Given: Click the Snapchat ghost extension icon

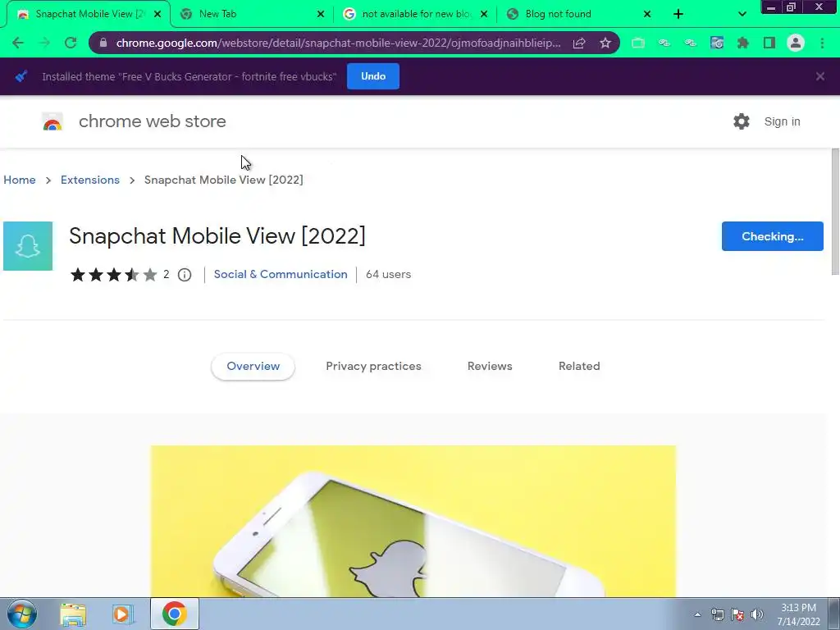Looking at the screenshot, I should (28, 246).
